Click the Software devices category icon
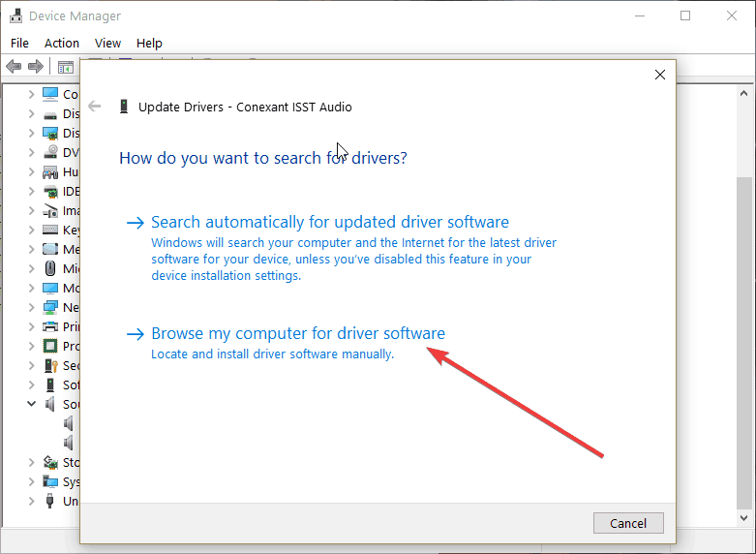The height and width of the screenshot is (554, 756). 50,385
